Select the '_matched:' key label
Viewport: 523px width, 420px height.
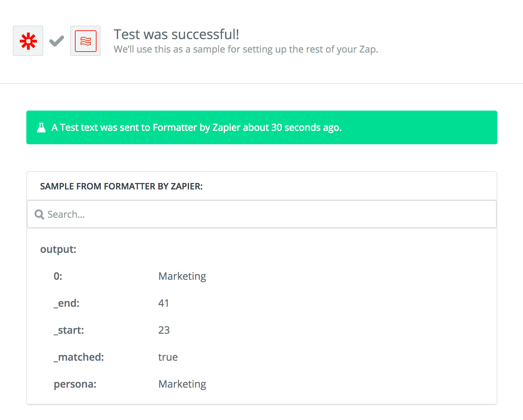click(x=79, y=357)
